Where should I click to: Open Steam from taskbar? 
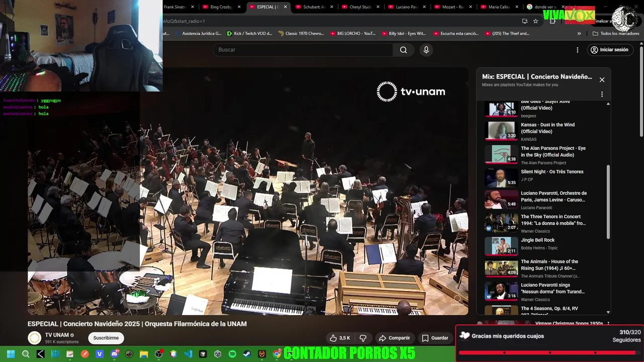point(247,354)
